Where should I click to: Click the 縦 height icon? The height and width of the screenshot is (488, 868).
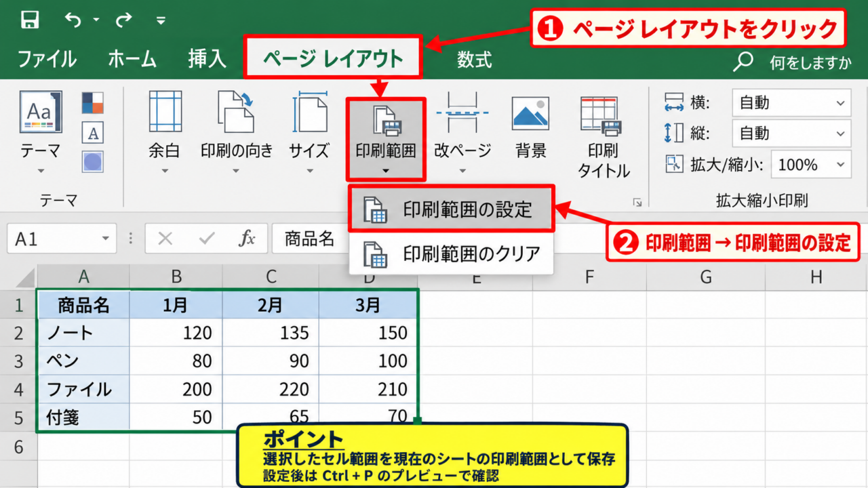point(673,133)
